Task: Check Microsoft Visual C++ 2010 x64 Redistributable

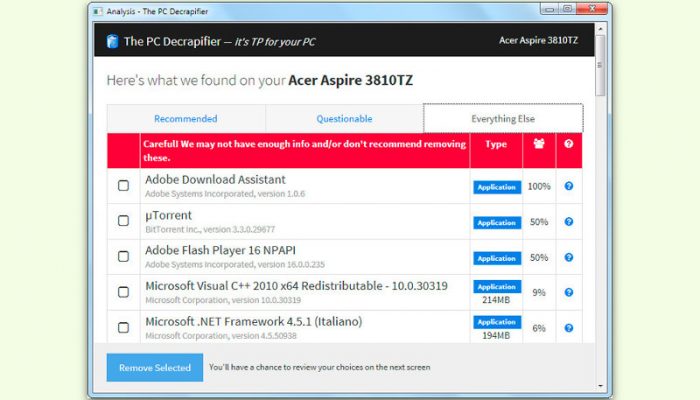Action: tap(123, 292)
